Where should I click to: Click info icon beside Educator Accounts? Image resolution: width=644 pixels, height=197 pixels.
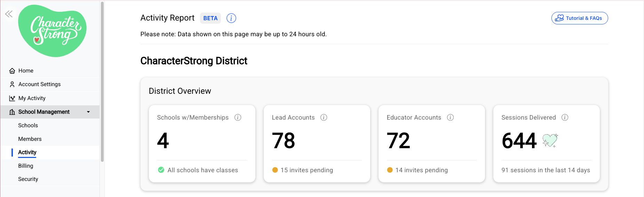pos(451,118)
